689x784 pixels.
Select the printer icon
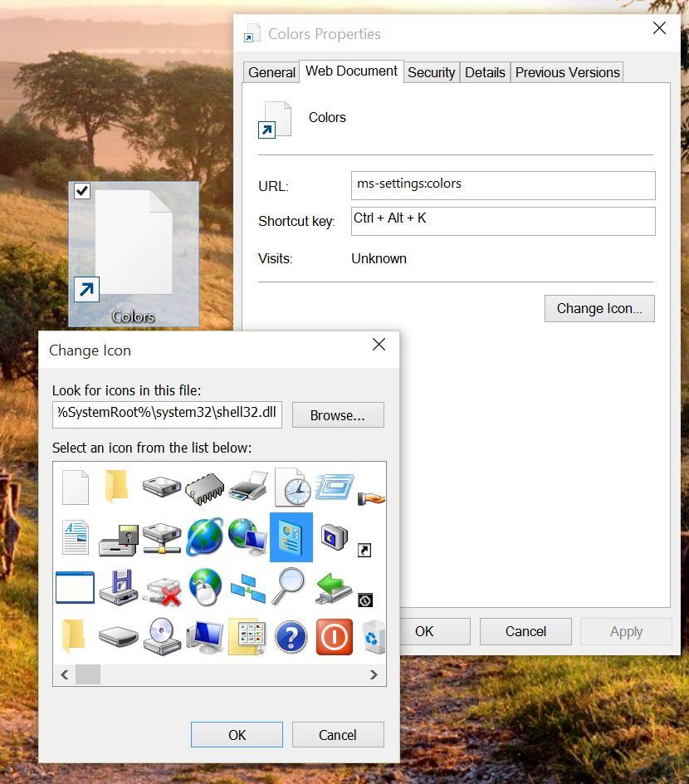pyautogui.click(x=247, y=488)
